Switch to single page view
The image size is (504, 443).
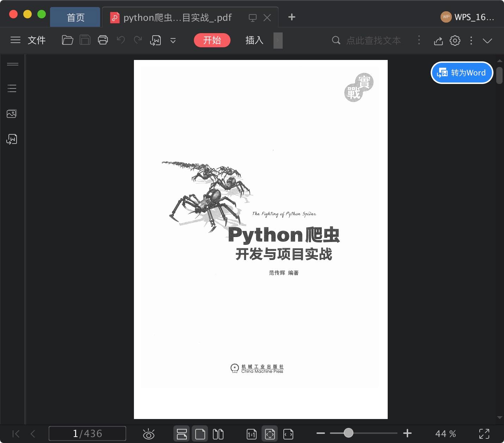(200, 434)
